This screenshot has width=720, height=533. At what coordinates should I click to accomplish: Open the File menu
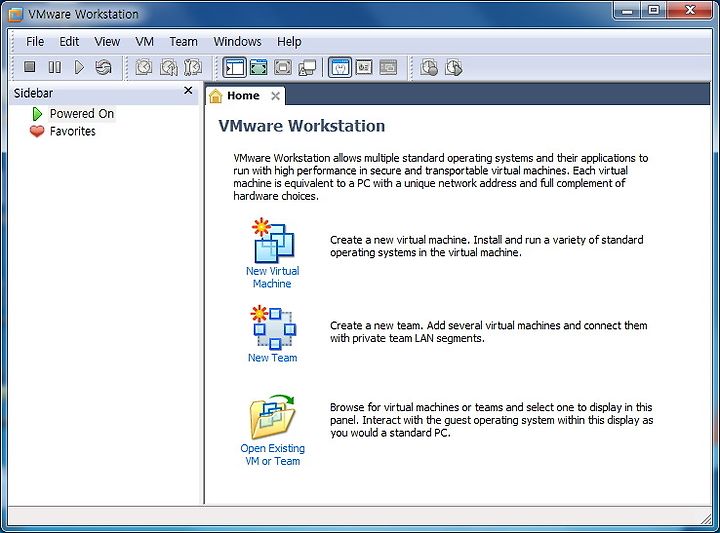coord(35,42)
